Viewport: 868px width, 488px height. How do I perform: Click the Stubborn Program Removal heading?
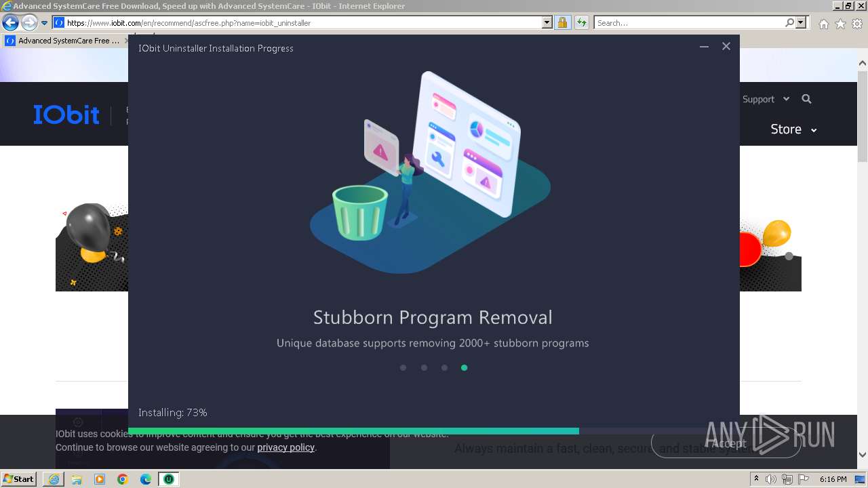click(433, 317)
